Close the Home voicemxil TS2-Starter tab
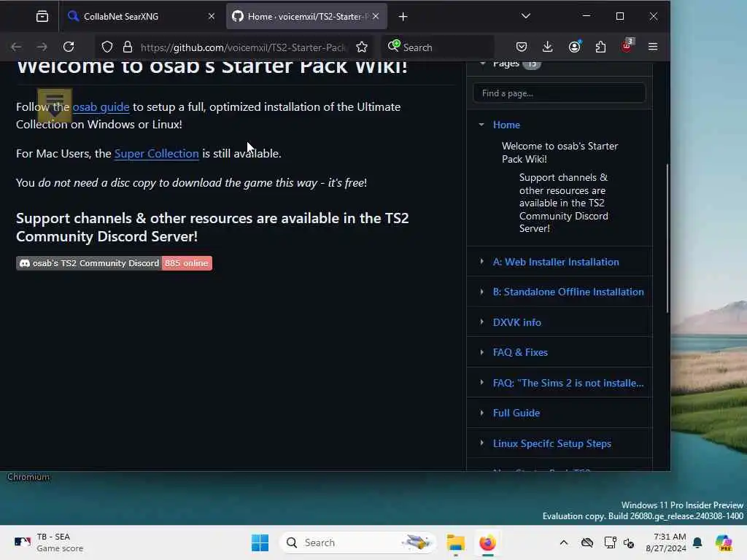 coord(376,16)
